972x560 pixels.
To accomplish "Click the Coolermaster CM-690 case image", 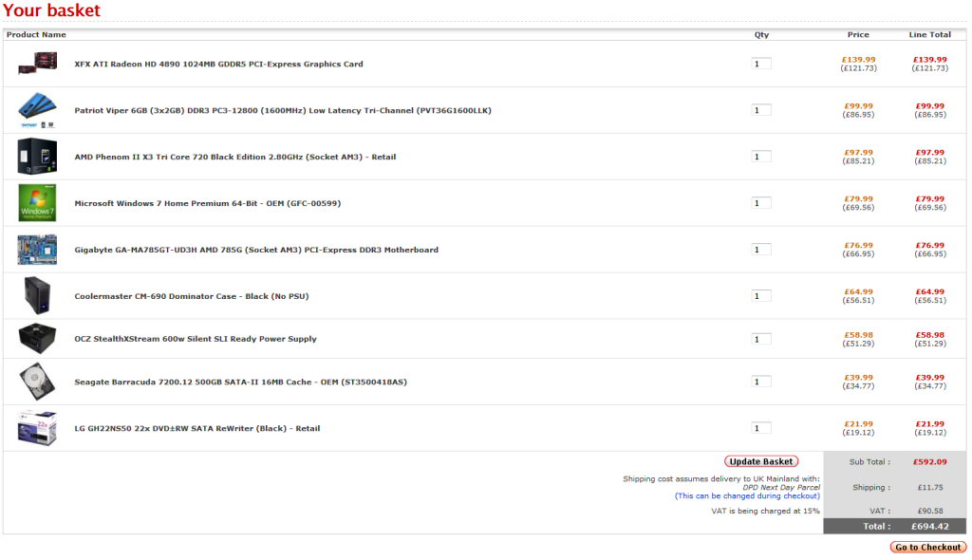I will click(37, 296).
